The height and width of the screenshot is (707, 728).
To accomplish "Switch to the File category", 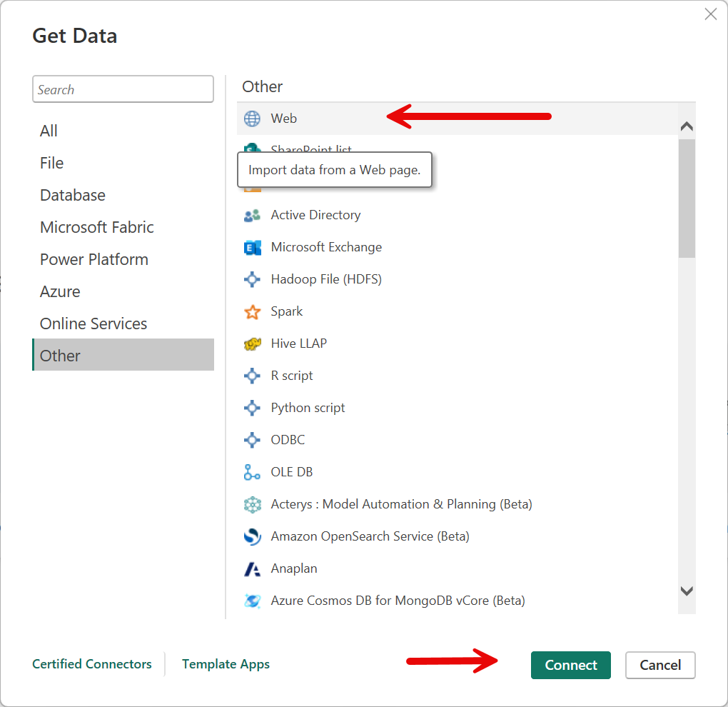I will 123,163.
